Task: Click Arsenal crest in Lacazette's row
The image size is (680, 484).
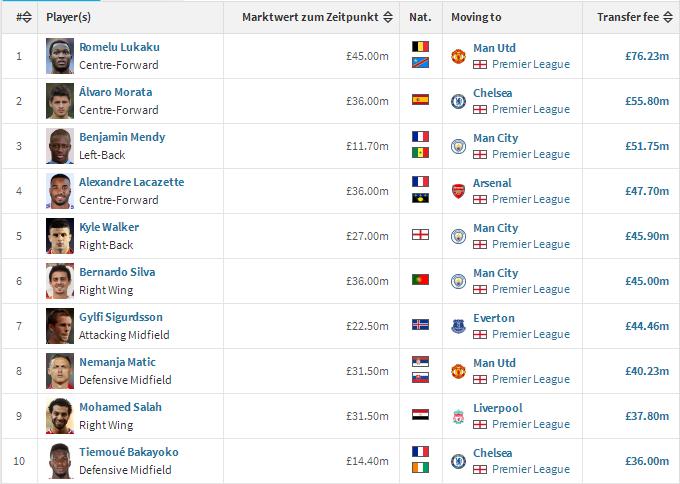Action: [458, 191]
